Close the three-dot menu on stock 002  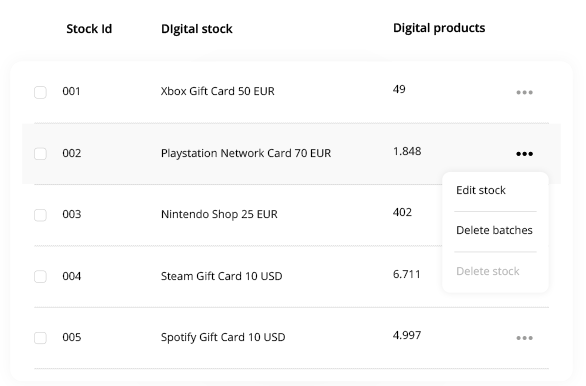[x=524, y=154]
